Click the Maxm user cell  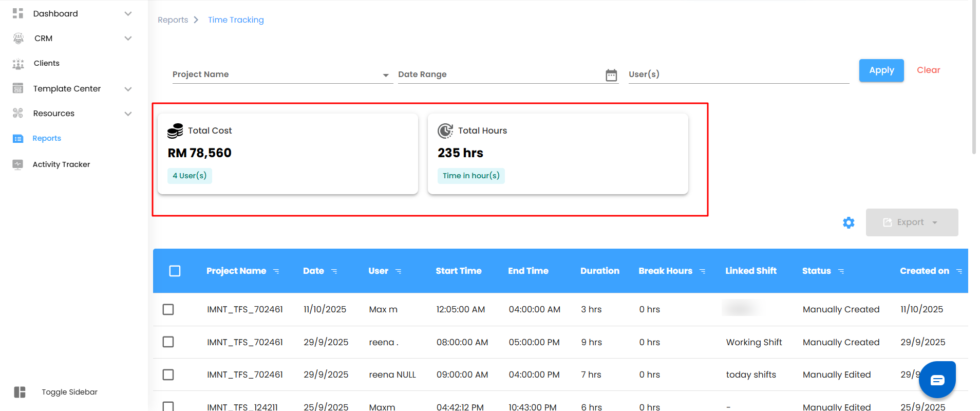point(382,407)
